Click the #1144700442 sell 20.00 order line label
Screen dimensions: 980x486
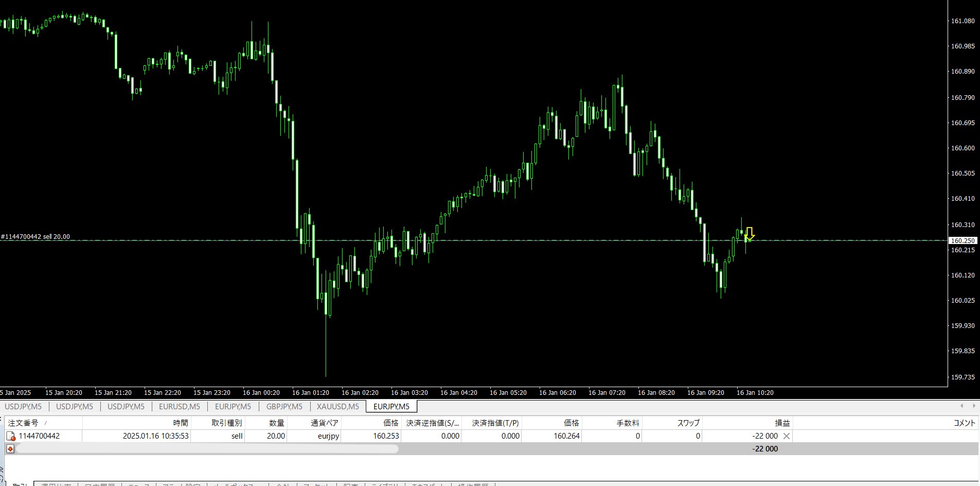click(35, 237)
